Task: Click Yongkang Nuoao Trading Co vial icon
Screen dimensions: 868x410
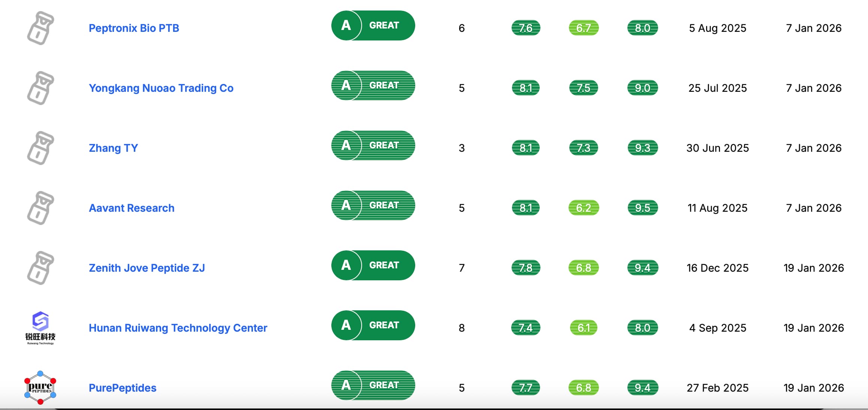Action: pos(40,88)
